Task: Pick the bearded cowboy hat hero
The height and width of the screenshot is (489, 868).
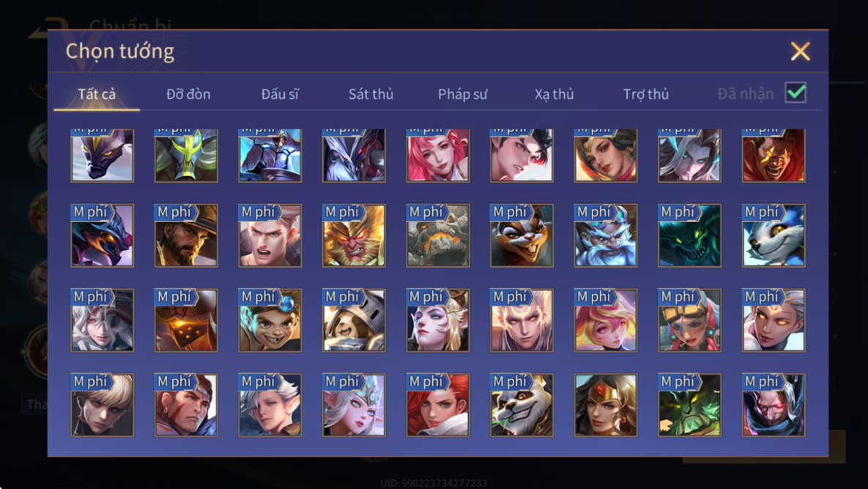Action: pyautogui.click(x=186, y=235)
